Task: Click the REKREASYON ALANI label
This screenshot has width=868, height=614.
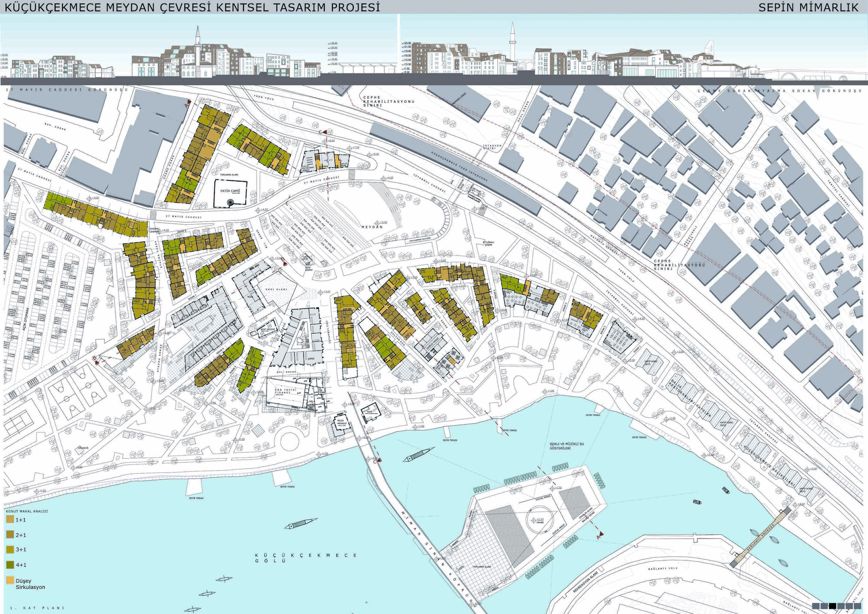Action: click(585, 582)
